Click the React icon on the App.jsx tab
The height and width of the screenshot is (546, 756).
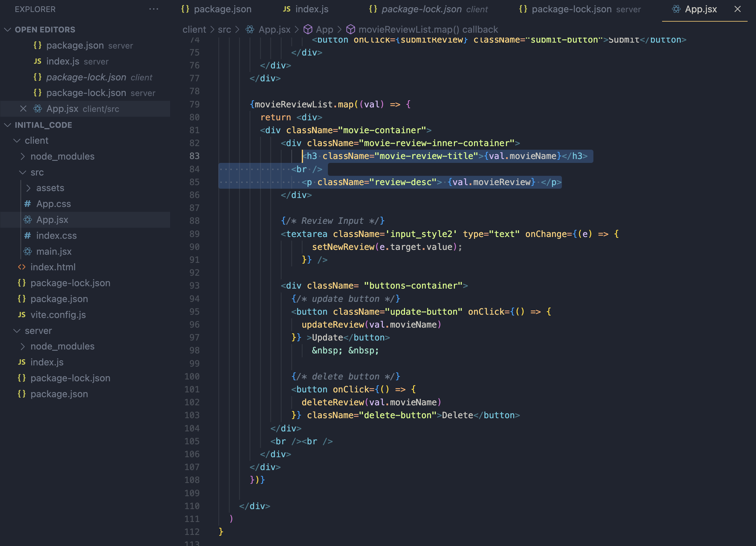pos(676,9)
